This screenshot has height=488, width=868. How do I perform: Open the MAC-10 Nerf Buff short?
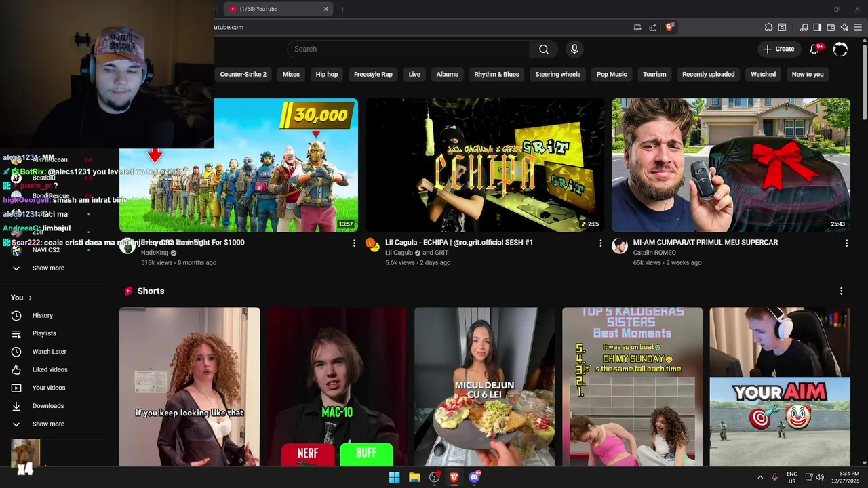tap(337, 387)
